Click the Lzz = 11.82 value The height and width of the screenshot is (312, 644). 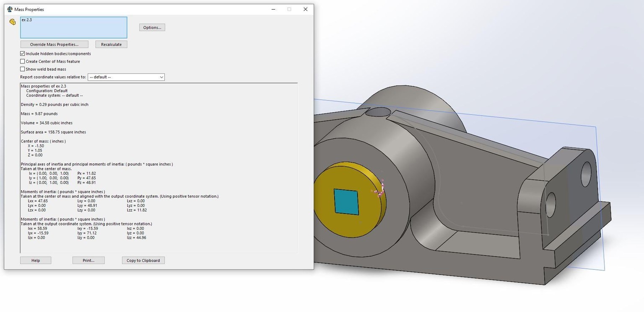point(137,210)
